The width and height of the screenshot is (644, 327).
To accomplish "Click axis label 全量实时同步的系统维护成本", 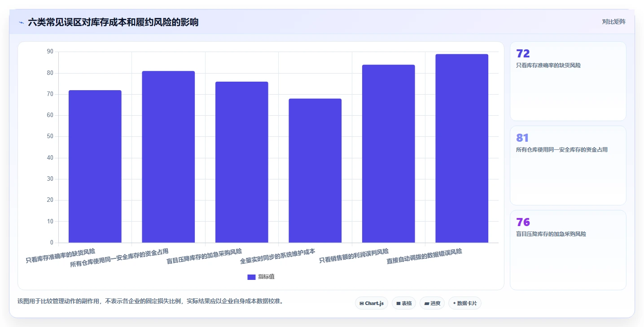I will coord(277,256).
